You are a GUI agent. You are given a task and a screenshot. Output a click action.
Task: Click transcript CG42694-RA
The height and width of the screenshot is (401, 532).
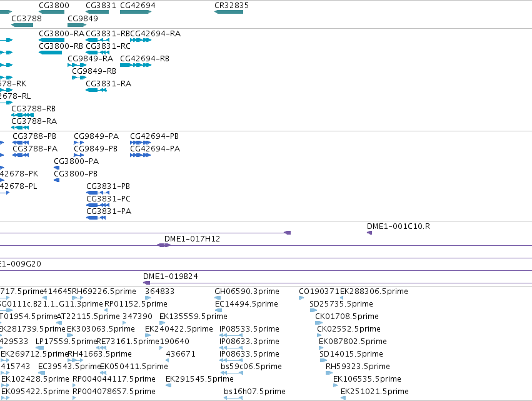coord(141,40)
